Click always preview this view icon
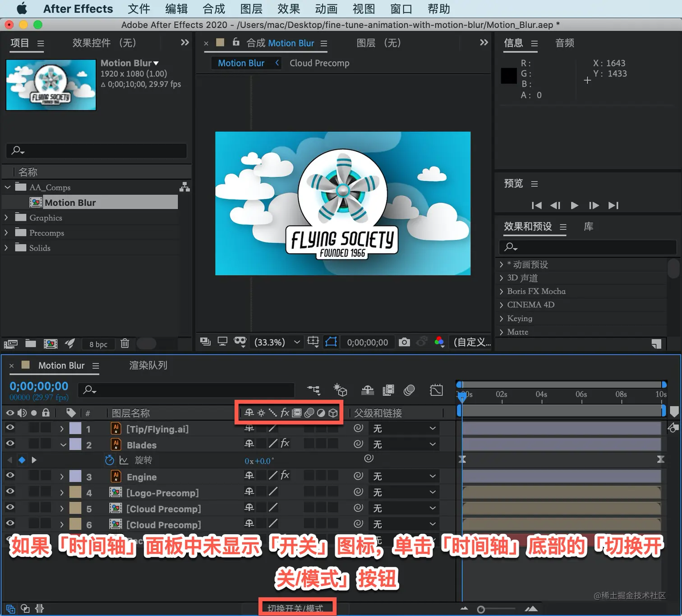This screenshot has height=616, width=682. tap(205, 342)
